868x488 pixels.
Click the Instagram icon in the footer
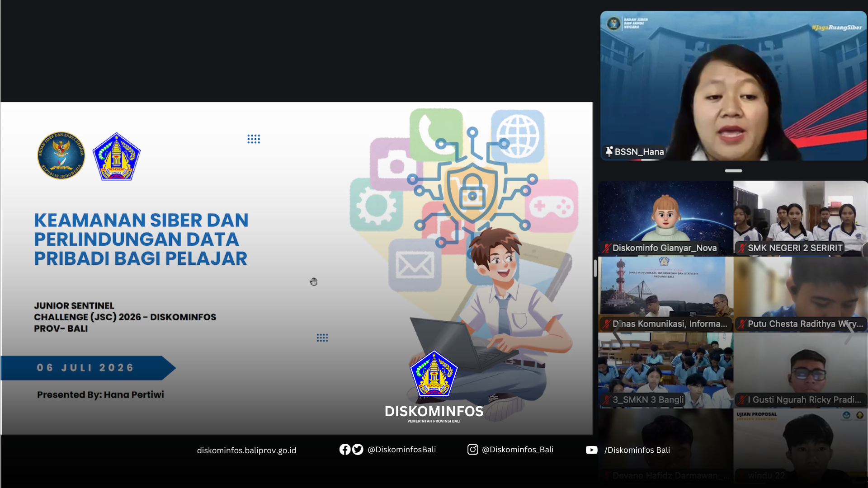pos(472,449)
